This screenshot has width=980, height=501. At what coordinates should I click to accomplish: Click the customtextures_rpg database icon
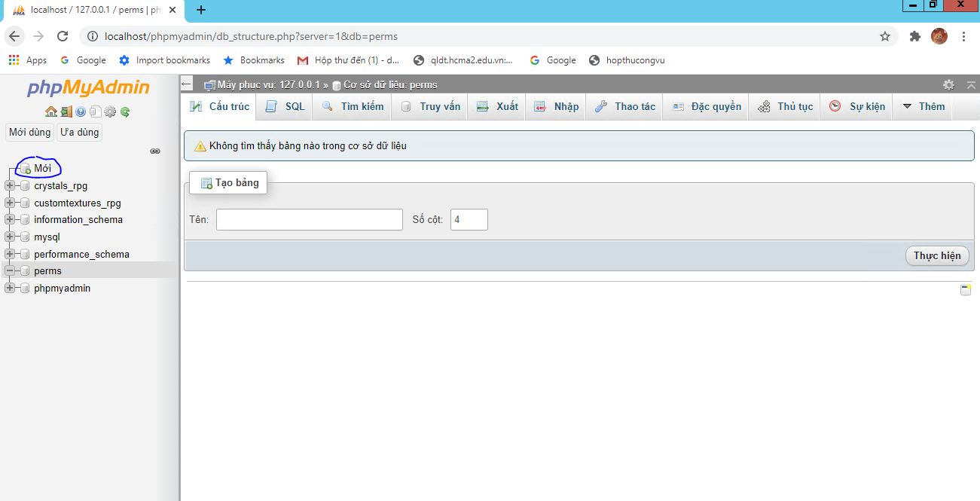25,203
